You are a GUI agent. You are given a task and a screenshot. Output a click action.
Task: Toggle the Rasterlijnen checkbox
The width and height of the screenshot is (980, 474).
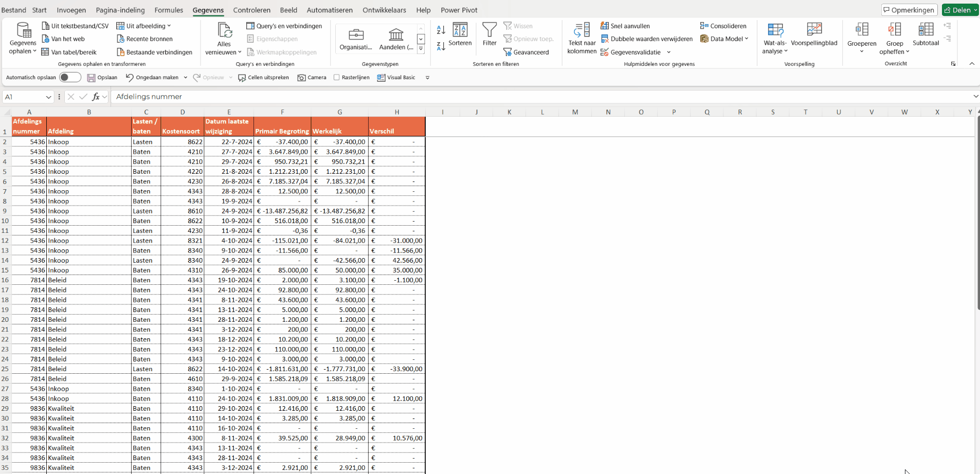[x=337, y=78]
